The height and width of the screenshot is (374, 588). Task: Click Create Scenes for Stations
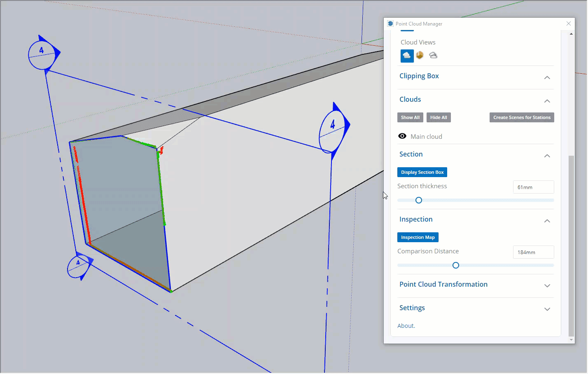pos(521,117)
